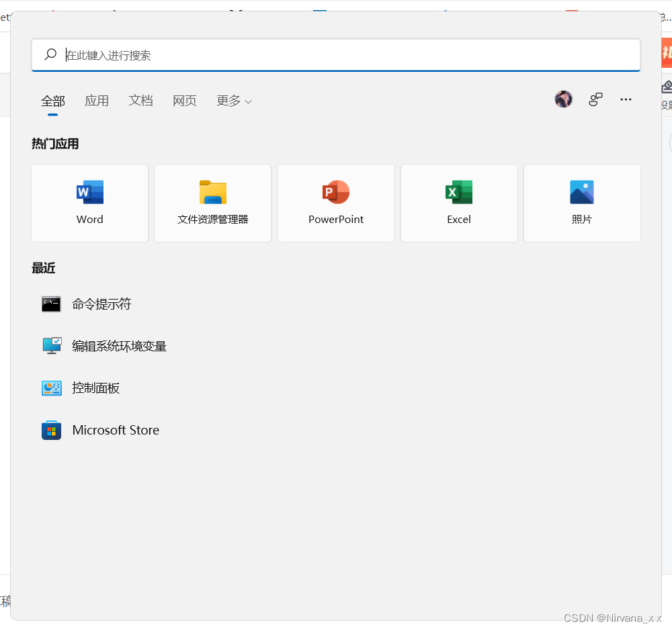Switch to the 文档 tab

pos(140,101)
